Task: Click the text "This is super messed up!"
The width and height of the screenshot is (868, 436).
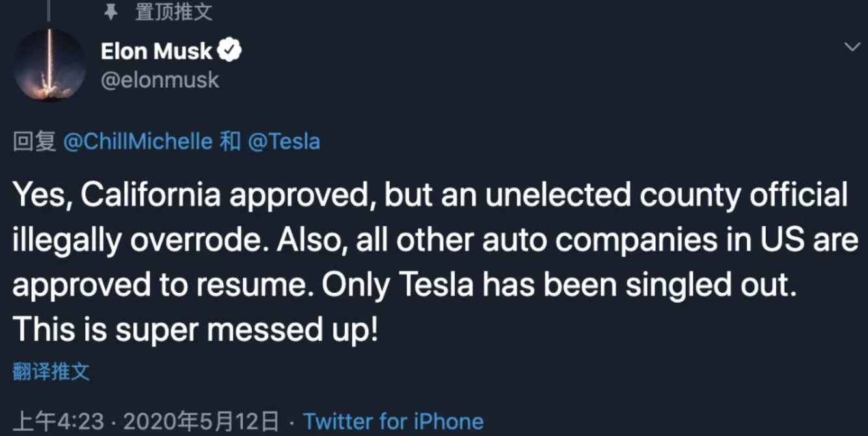Action: coord(195,329)
